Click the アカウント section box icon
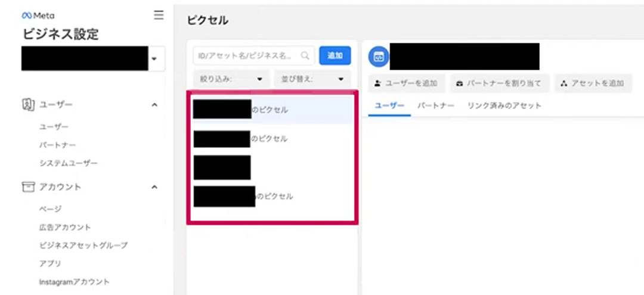Screen dimensions: 644x295 pyautogui.click(x=27, y=187)
